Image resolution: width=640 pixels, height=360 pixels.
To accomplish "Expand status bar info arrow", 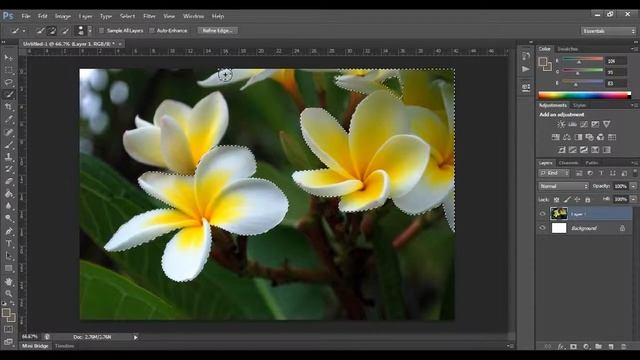I will [x=136, y=337].
